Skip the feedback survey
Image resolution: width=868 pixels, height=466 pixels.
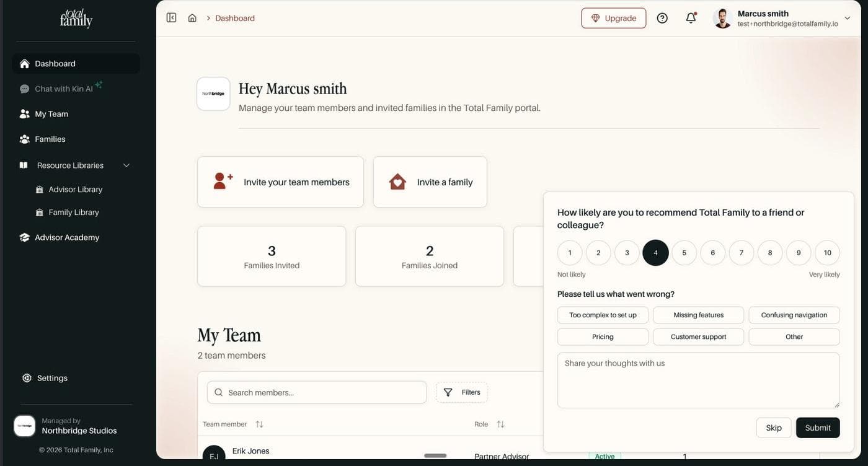pos(774,428)
